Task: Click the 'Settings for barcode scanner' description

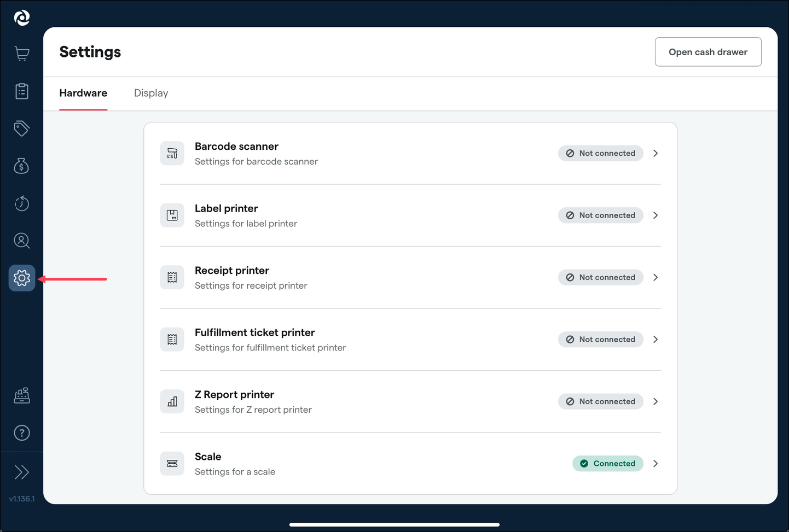Action: coord(256,161)
